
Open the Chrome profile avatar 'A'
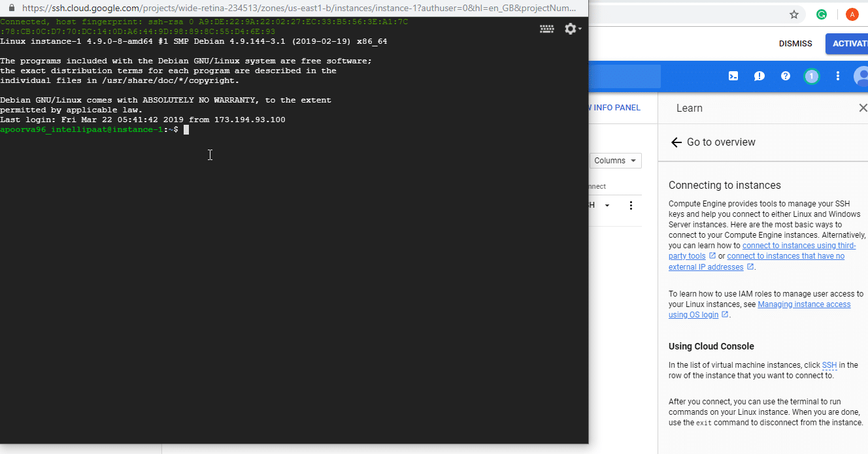[852, 14]
